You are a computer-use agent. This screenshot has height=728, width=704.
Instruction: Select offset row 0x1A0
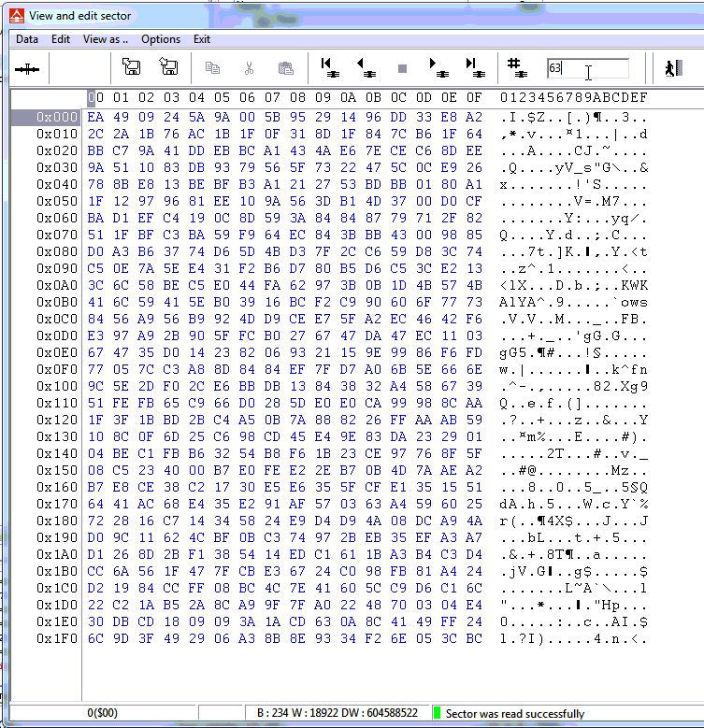tap(57, 554)
